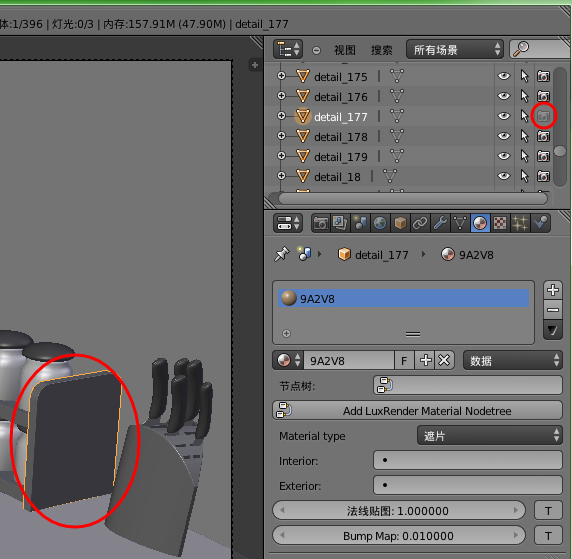Toggle viewport visibility eye for detail_178
This screenshot has width=572, height=559.
(504, 136)
